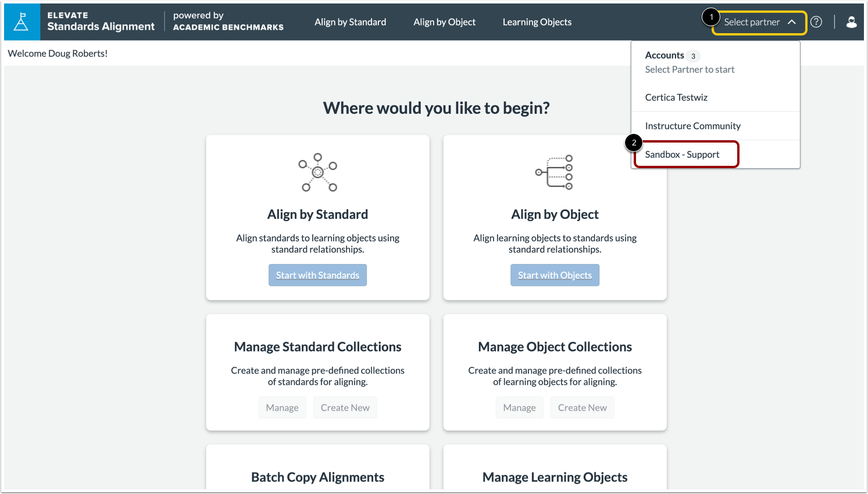Click the Start with Standards button
The image size is (868, 494).
(x=317, y=275)
